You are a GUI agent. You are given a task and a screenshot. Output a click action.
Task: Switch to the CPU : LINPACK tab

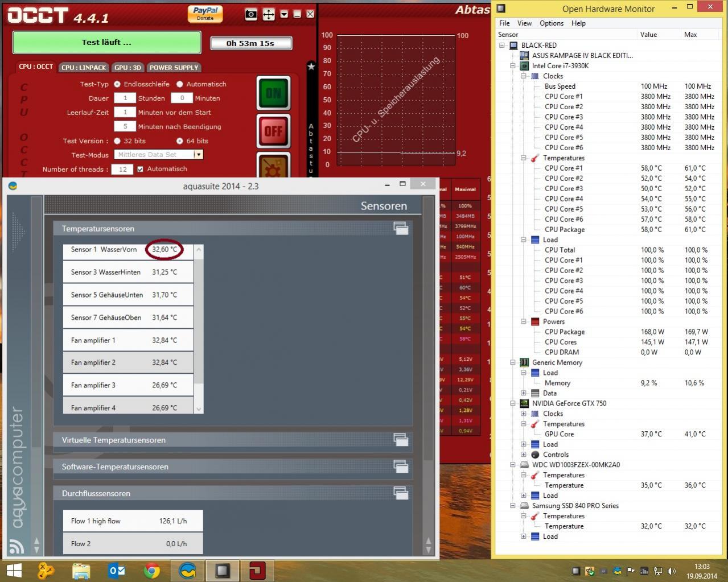coord(84,67)
